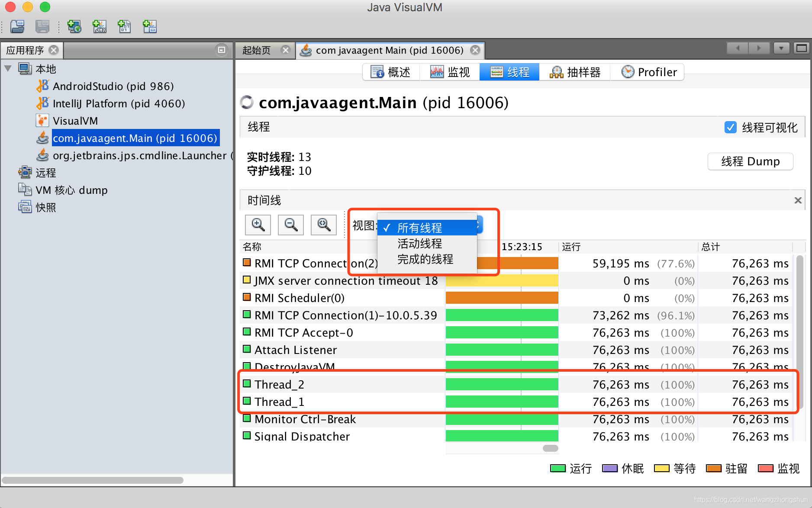Click the timeline scale-to-fit magnifier icon
This screenshot has width=812, height=508.
[324, 225]
